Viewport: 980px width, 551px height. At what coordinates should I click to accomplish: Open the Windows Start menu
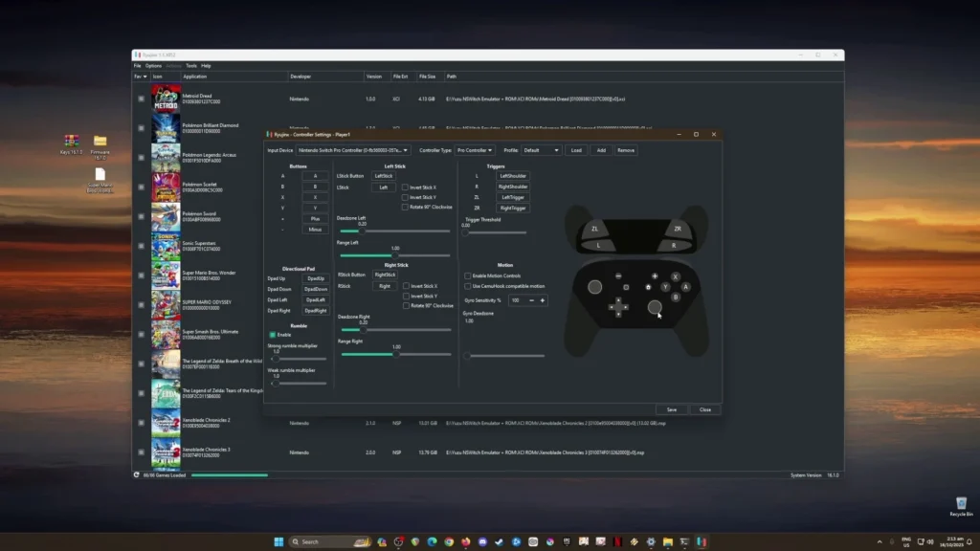pos(278,541)
